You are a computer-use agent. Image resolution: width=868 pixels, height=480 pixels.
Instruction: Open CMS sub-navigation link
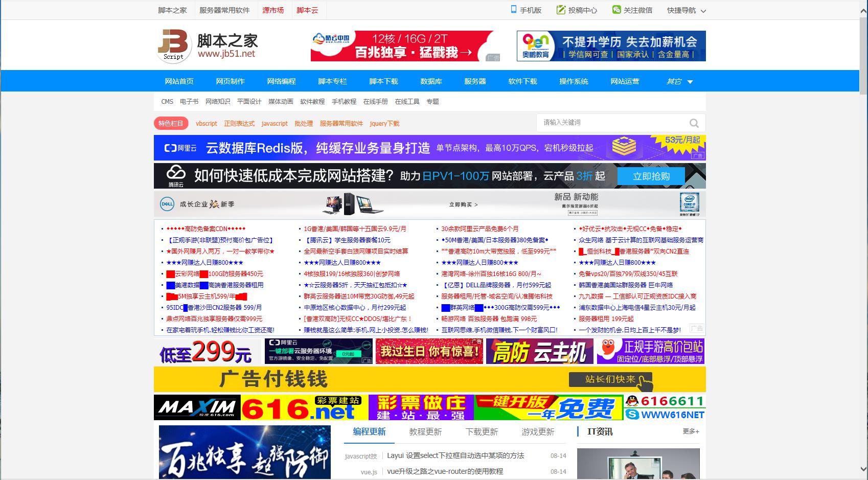tap(167, 102)
